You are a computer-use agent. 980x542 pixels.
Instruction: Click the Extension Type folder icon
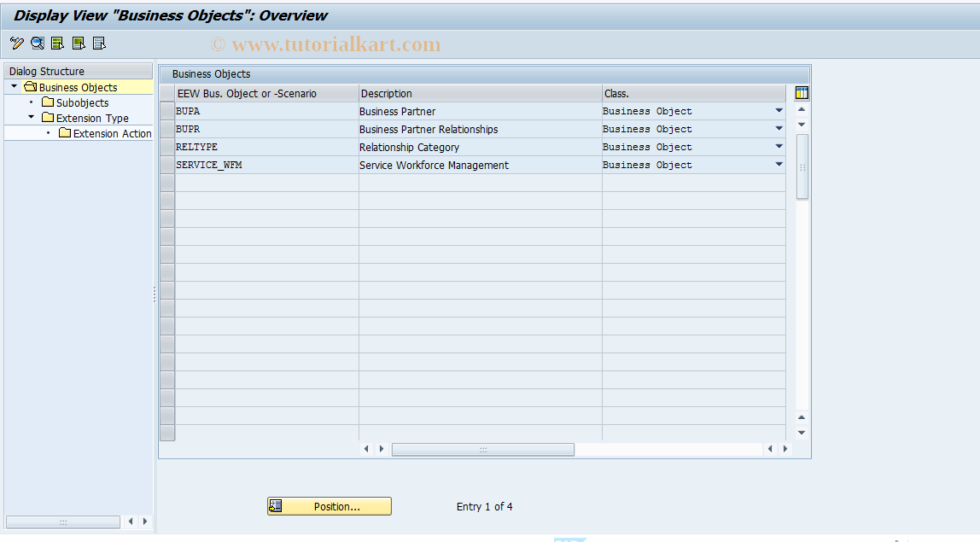(48, 118)
